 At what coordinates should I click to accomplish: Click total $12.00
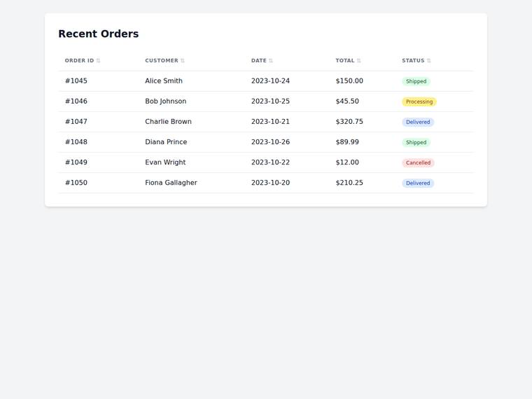(347, 162)
